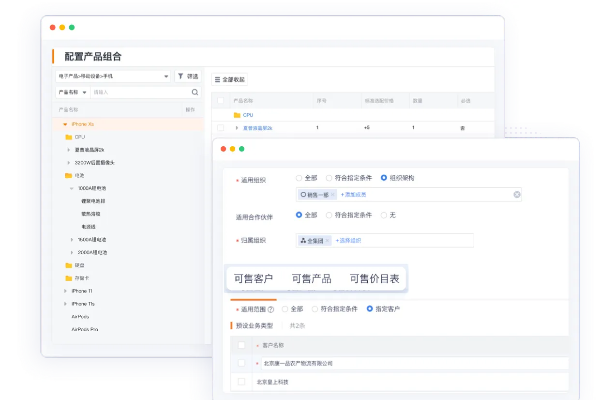The image size is (600, 400).
Task: Select 符合指定条件 radio for 适用范围
Action: tap(315, 309)
